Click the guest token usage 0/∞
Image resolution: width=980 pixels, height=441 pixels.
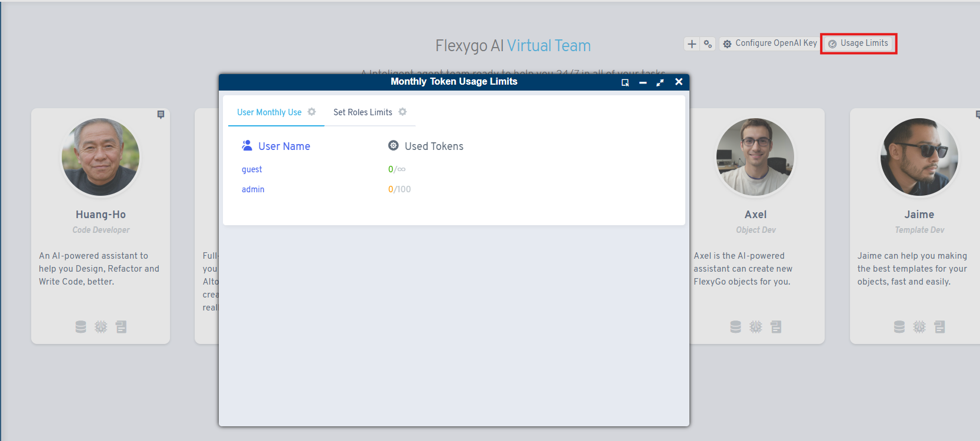click(x=396, y=169)
